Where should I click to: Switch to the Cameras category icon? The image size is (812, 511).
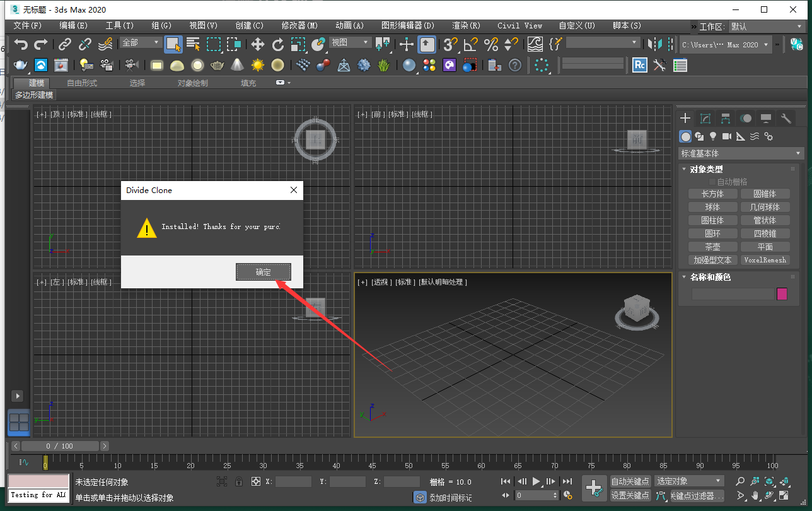tap(726, 136)
